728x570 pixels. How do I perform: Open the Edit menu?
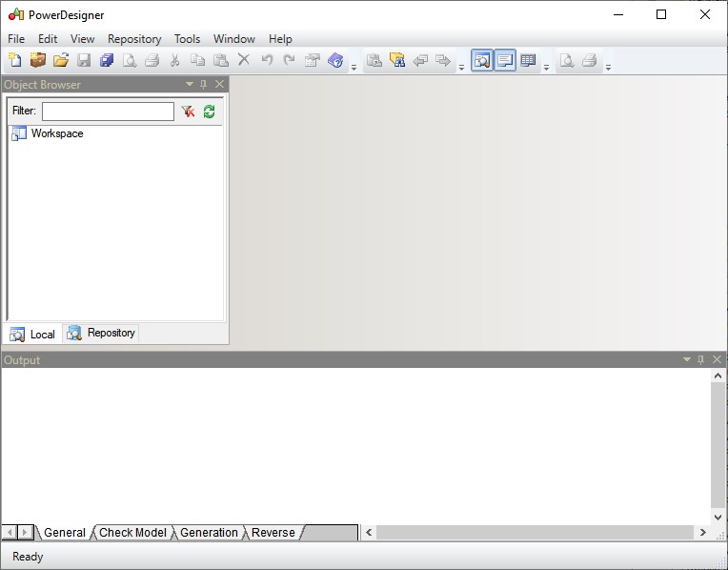pyautogui.click(x=48, y=39)
